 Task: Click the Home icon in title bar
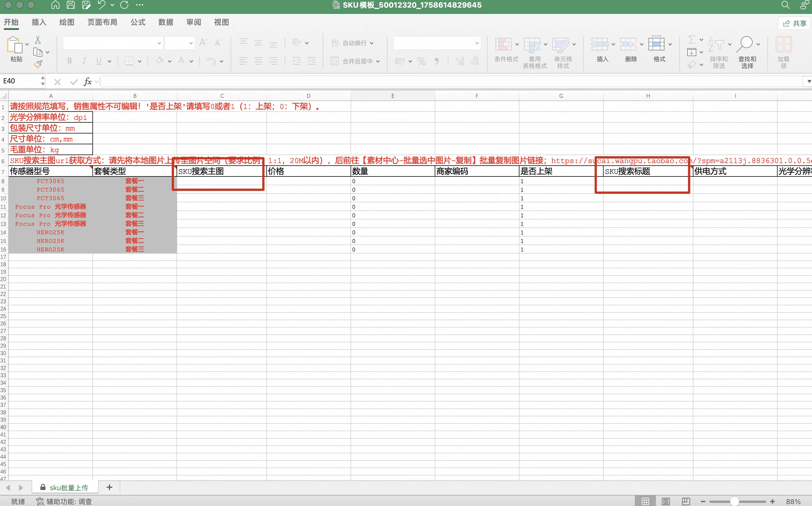pos(55,5)
